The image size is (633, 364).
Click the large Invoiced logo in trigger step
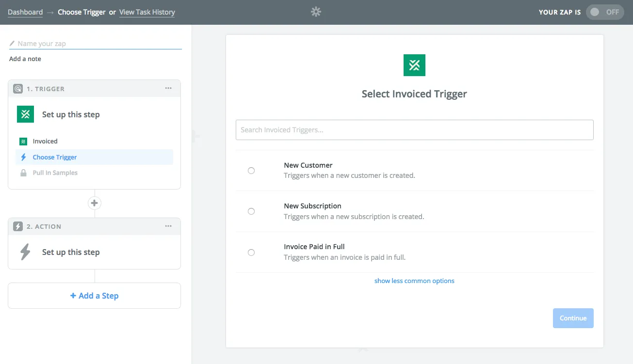coord(26,114)
